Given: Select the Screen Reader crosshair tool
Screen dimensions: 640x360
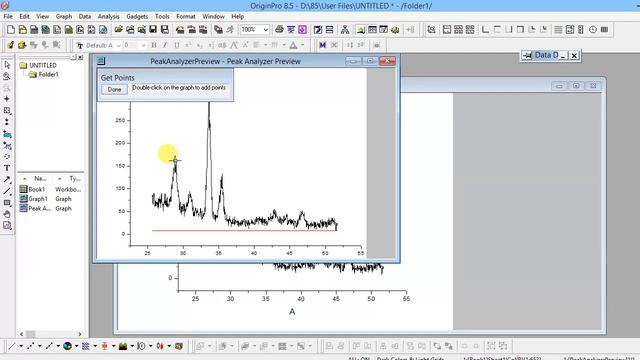Looking at the screenshot, I should click(7, 99).
